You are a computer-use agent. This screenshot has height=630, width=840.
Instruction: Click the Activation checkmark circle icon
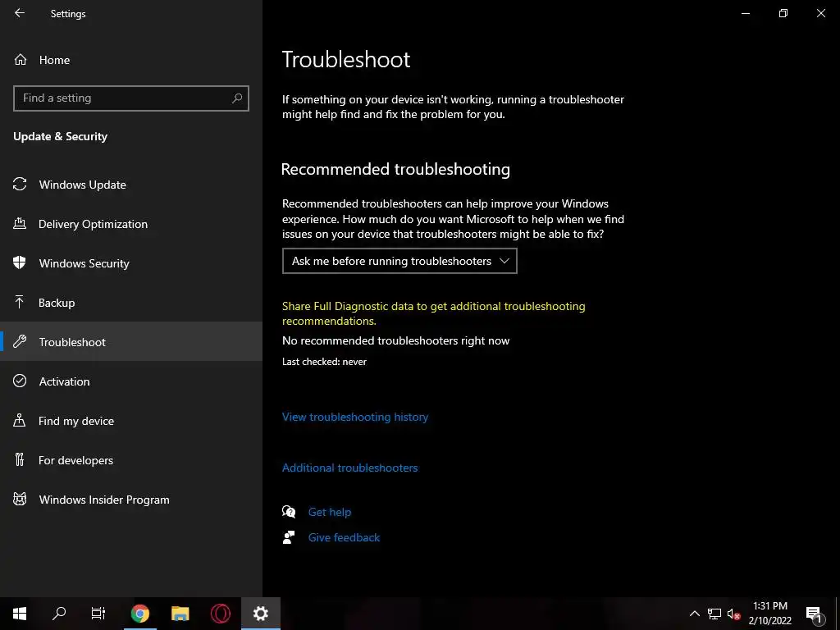20,381
